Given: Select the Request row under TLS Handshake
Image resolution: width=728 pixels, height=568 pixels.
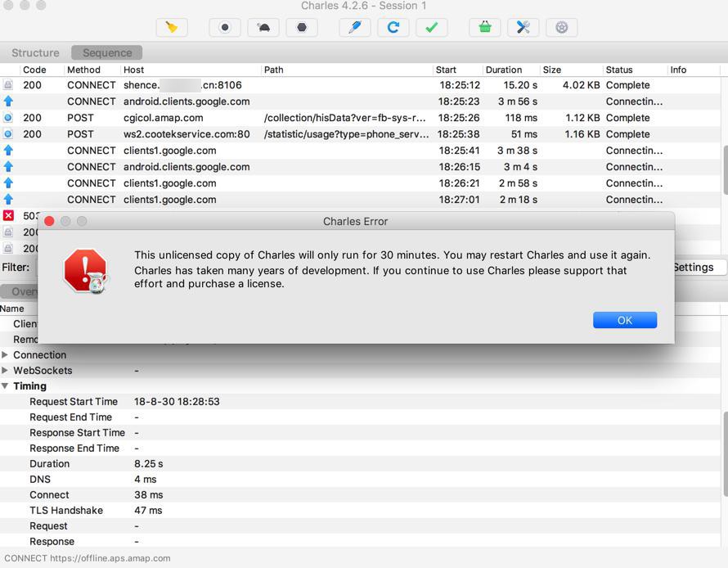Looking at the screenshot, I should (360, 526).
